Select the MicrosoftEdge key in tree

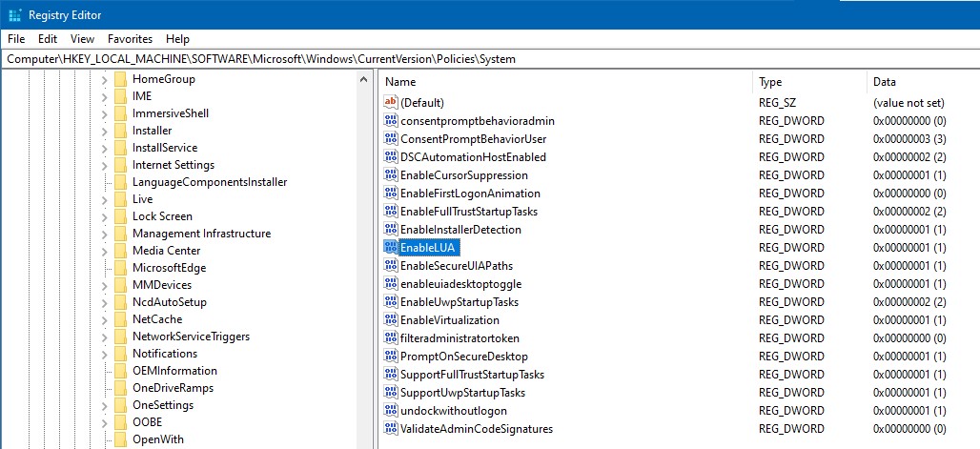pyautogui.click(x=169, y=268)
